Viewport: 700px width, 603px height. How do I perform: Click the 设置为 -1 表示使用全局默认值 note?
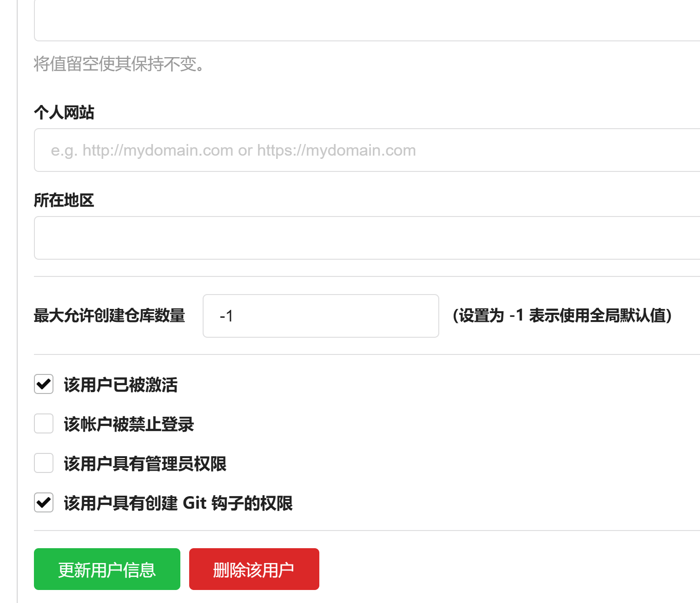click(562, 315)
